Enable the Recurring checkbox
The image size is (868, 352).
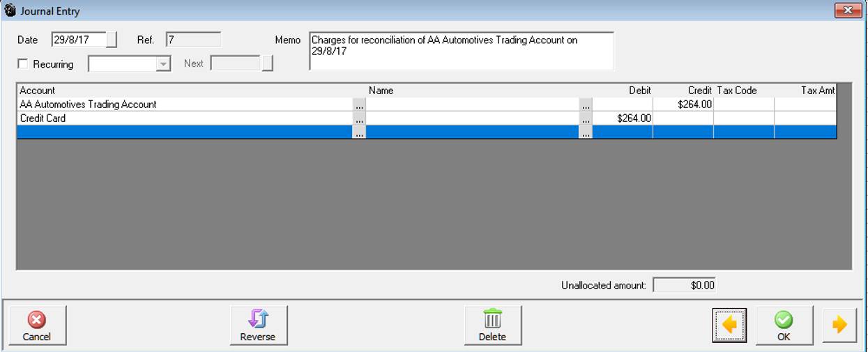(x=23, y=64)
